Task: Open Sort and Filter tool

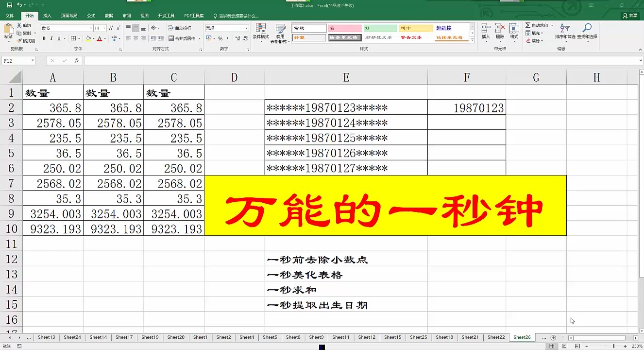Action: pyautogui.click(x=565, y=31)
